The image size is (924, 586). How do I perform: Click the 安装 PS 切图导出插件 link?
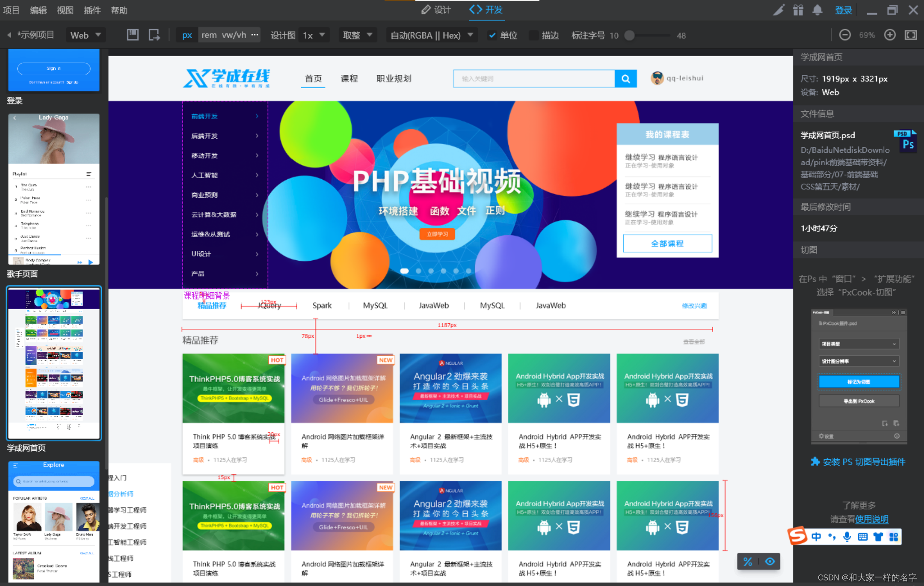(x=859, y=461)
